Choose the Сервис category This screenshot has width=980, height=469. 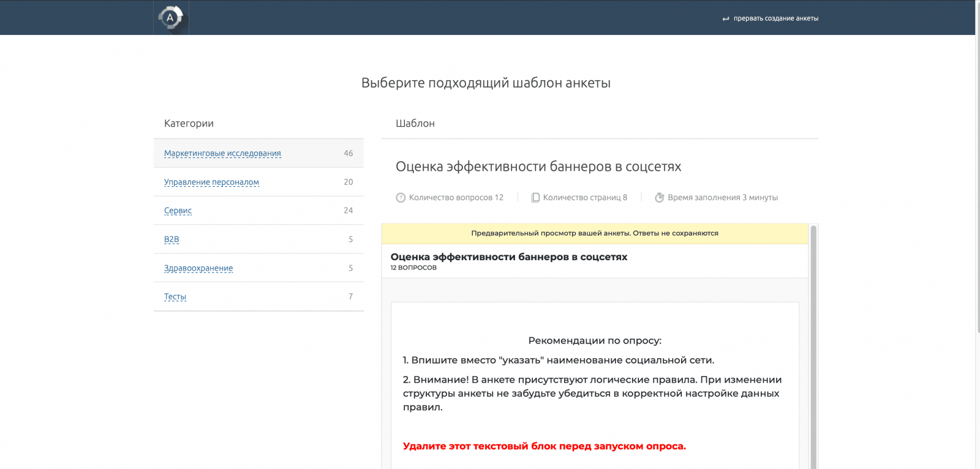[x=178, y=211]
